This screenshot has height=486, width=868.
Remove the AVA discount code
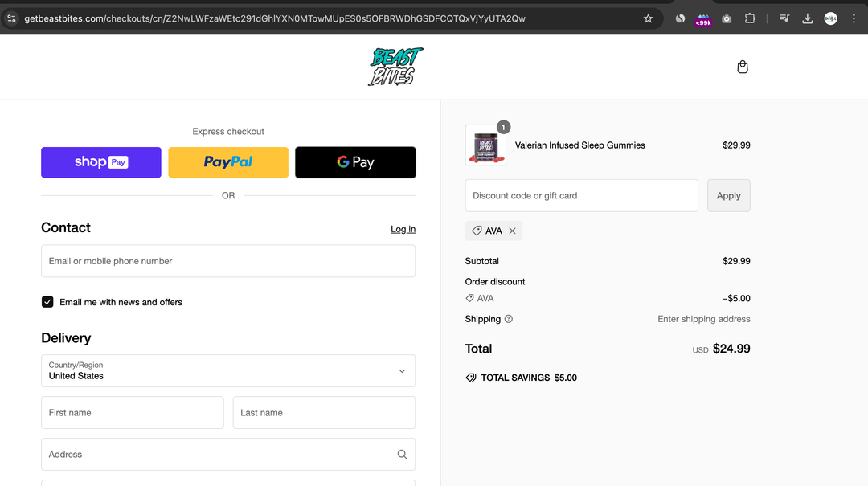point(513,231)
